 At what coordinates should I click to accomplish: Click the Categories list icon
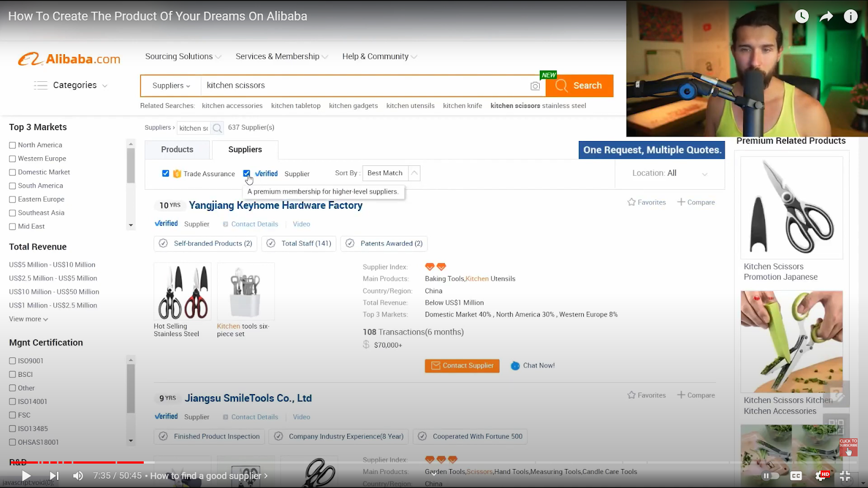41,85
